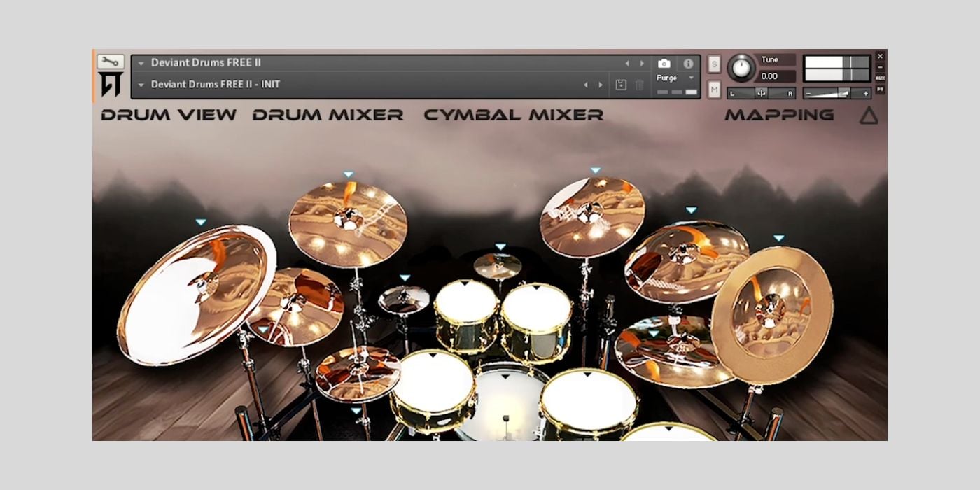Click the triangle logo beside Mapping
The width and height of the screenshot is (980, 490).
869,115
